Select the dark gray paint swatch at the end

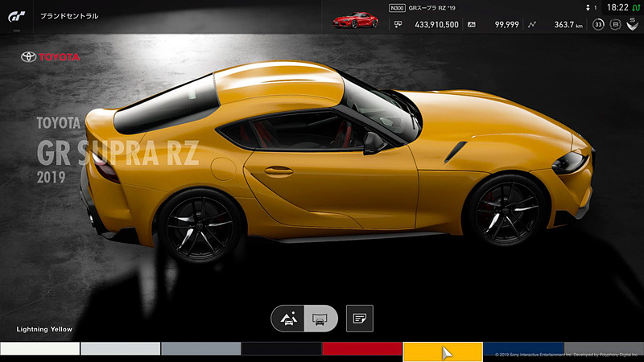click(604, 349)
